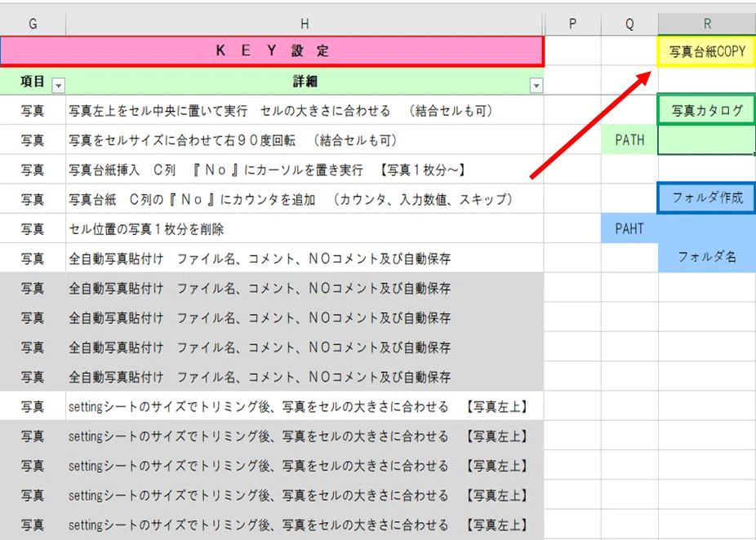The height and width of the screenshot is (540, 756).
Task: Select the input cell next to PATH
Action: (707, 140)
